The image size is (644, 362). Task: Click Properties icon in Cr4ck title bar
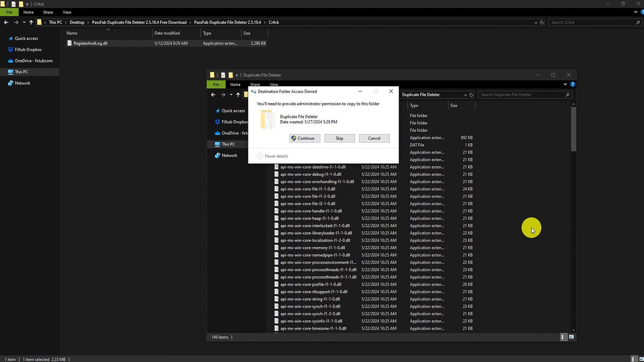[14, 4]
